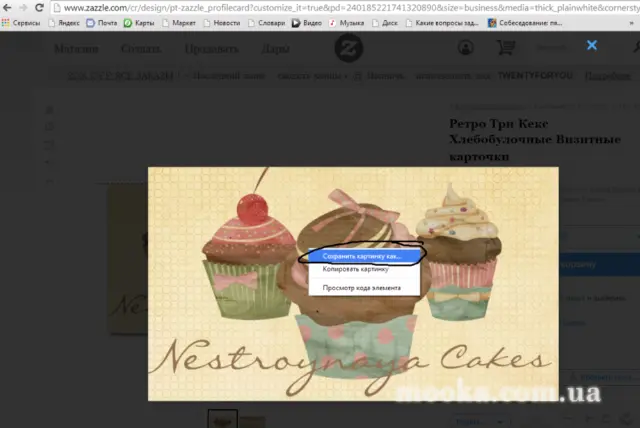Click the browser Back arrow
The image size is (640, 428).
click(7, 7)
